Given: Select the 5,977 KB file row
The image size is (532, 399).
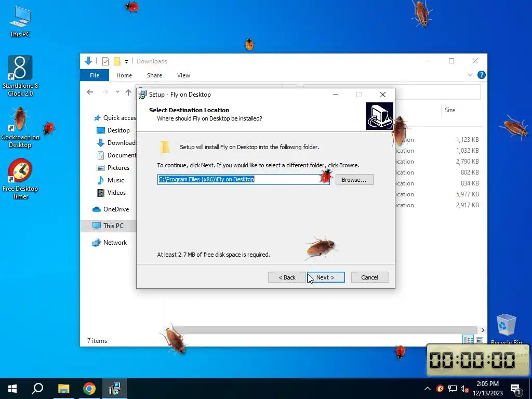Looking at the screenshot, I should point(437,194).
